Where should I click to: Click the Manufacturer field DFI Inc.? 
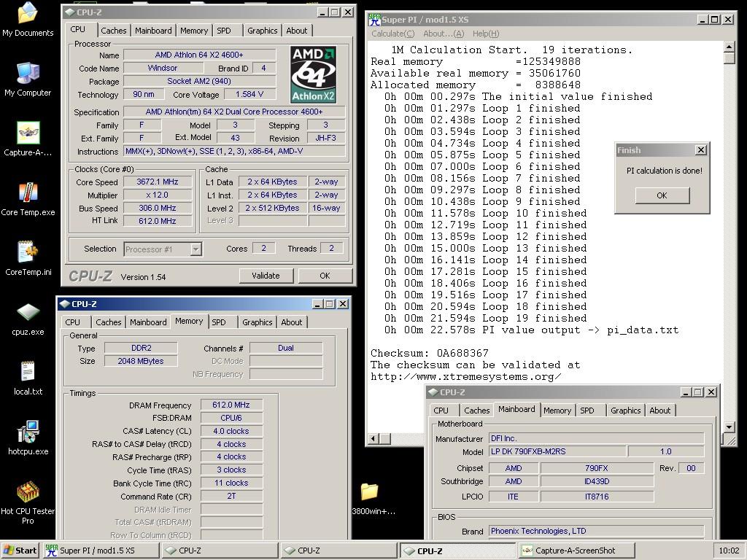[597, 438]
